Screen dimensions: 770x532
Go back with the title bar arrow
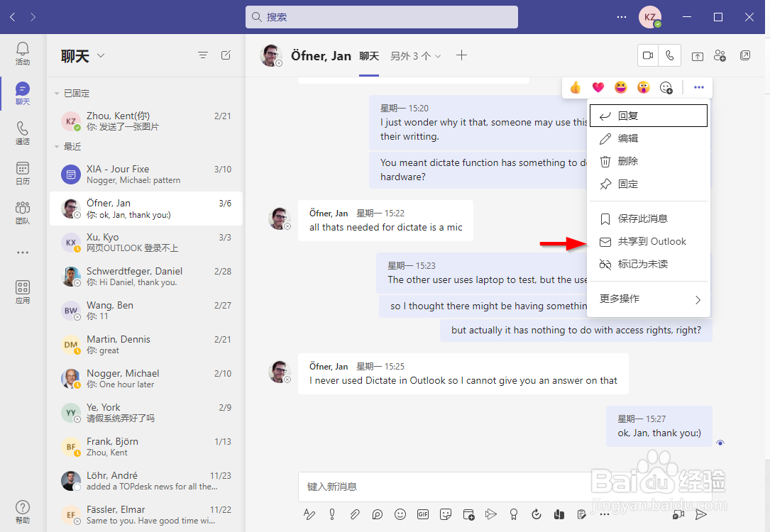(13, 17)
